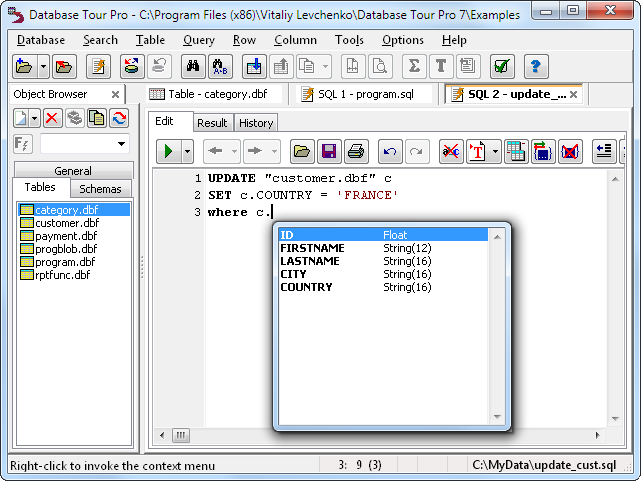The image size is (641, 481).
Task: Open the Options menu
Action: (x=403, y=40)
